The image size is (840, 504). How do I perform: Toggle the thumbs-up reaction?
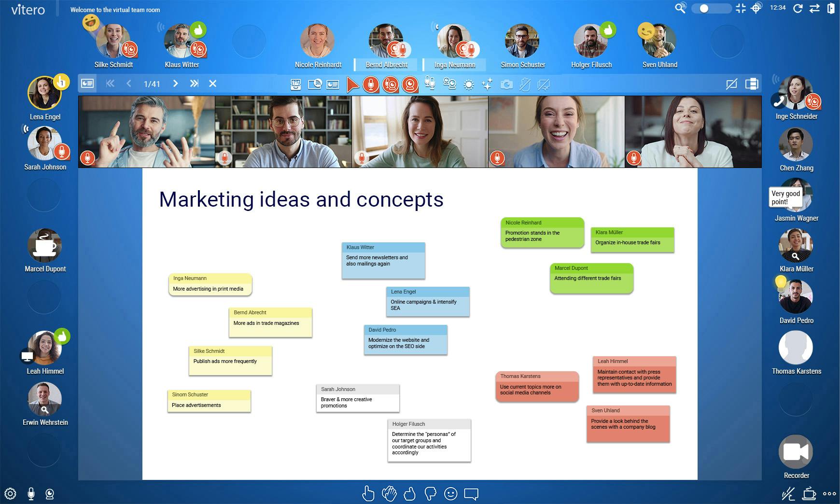410,494
